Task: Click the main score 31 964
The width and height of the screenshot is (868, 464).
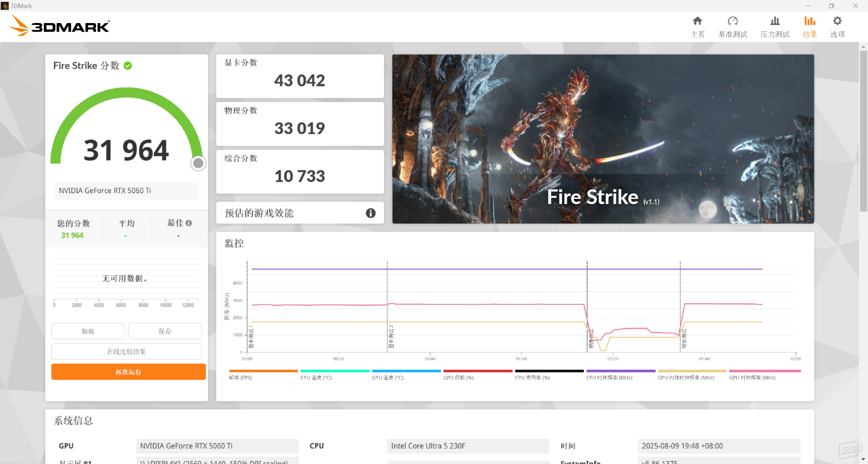Action: click(126, 150)
